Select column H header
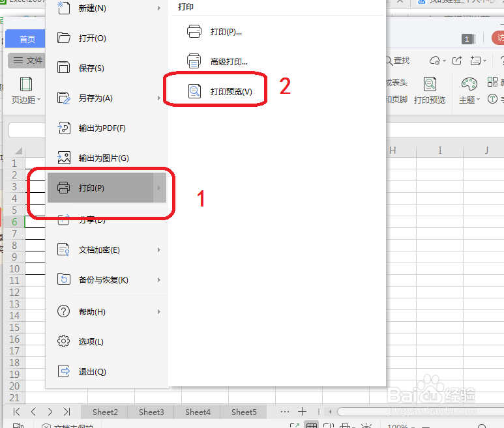This screenshot has width=504, height=428. point(393,150)
